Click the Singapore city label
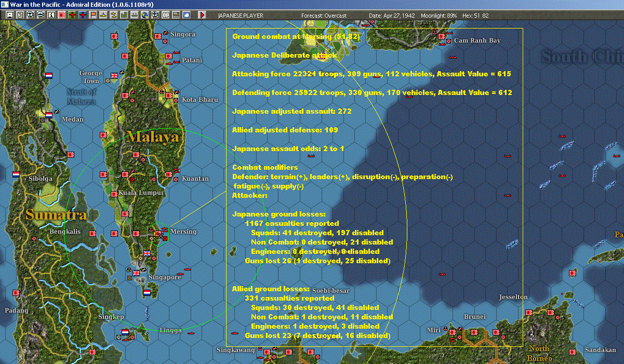Viewport: 624px width, 364px height. click(165, 277)
